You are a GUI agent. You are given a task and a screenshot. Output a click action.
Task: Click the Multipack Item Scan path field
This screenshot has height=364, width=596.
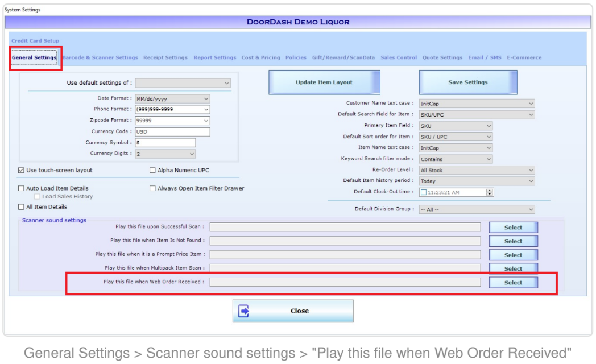click(x=345, y=268)
